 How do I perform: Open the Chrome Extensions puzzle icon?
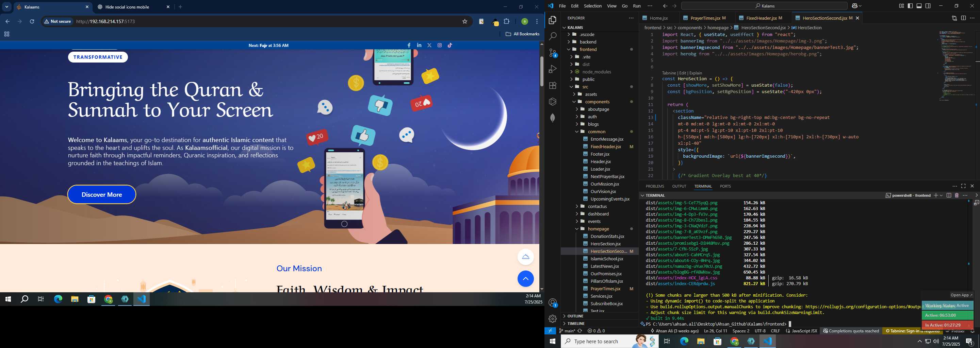pyautogui.click(x=507, y=22)
